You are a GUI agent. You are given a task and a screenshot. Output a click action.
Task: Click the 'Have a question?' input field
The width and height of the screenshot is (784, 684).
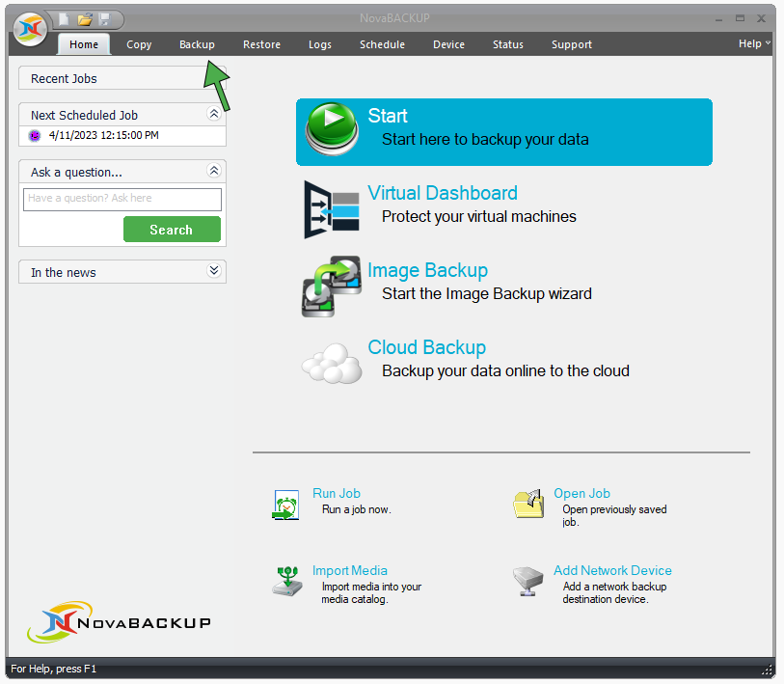click(122, 199)
